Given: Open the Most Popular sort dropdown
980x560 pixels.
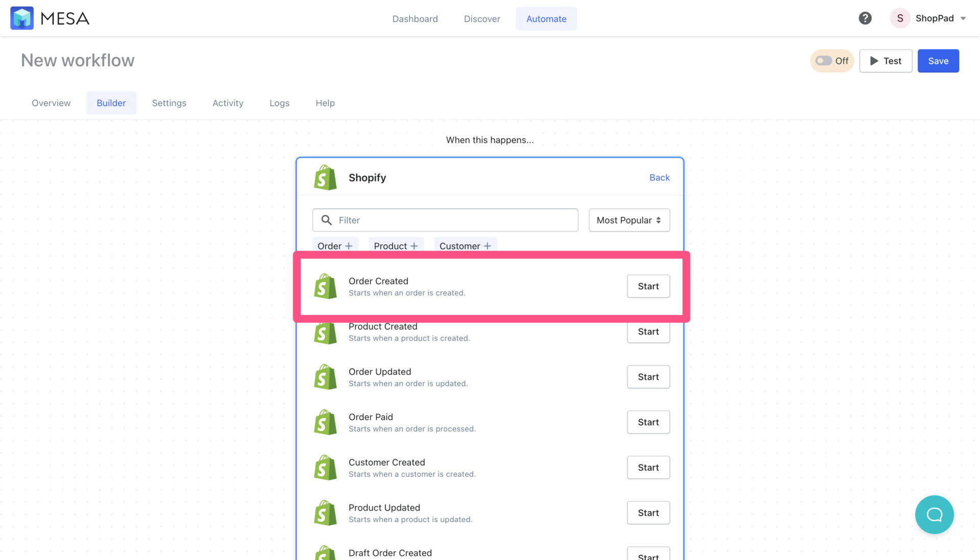Looking at the screenshot, I should tap(629, 220).
